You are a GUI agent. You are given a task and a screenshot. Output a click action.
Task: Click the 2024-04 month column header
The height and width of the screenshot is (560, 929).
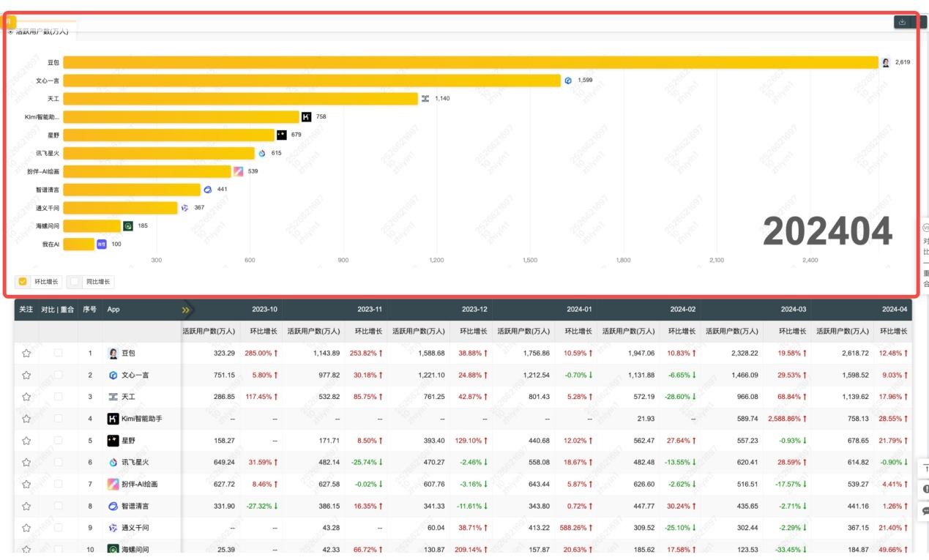click(894, 310)
